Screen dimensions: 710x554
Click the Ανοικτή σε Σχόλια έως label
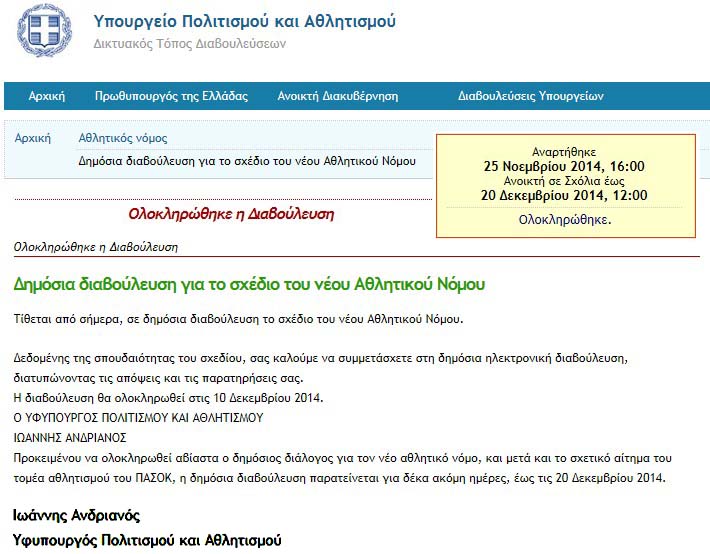click(x=564, y=181)
